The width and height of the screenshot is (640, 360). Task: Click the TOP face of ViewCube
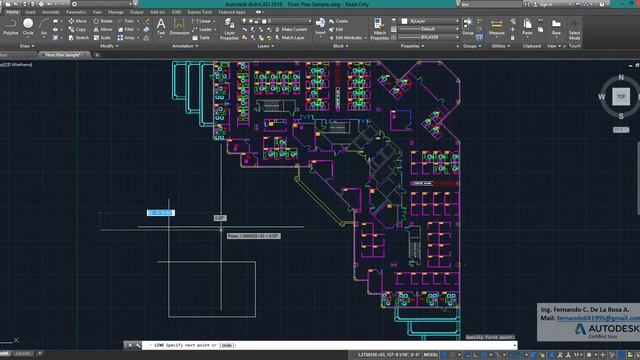[x=621, y=97]
